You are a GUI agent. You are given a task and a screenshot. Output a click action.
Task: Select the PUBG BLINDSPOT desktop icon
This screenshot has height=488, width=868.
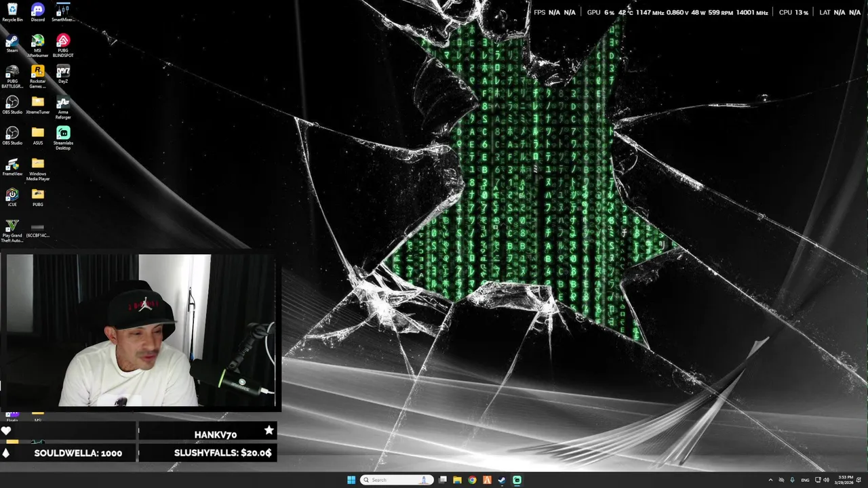pos(63,45)
